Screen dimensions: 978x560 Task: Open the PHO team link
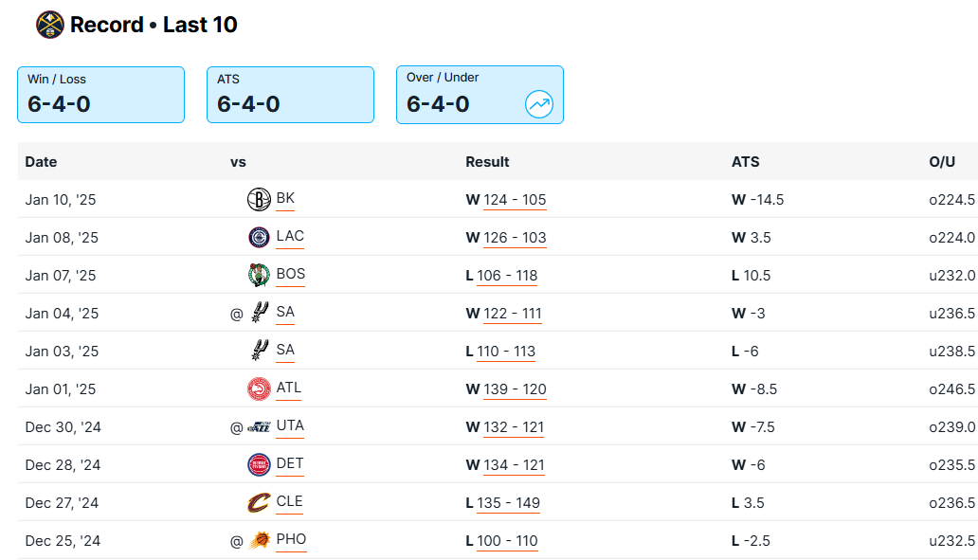[291, 540]
